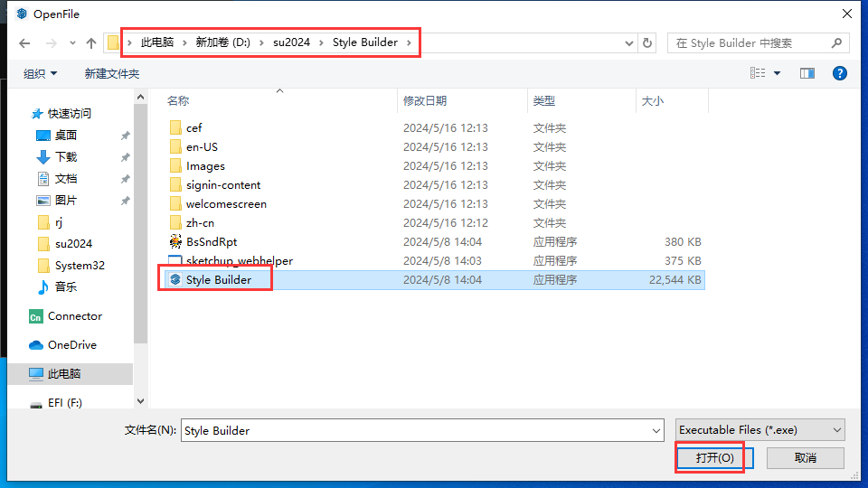Select the zh-cn folder

pos(200,223)
